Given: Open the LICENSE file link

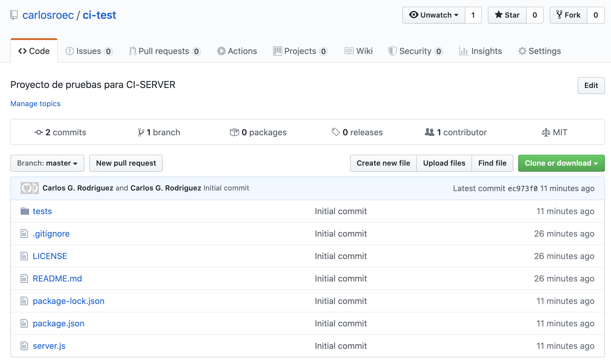Looking at the screenshot, I should (x=50, y=256).
